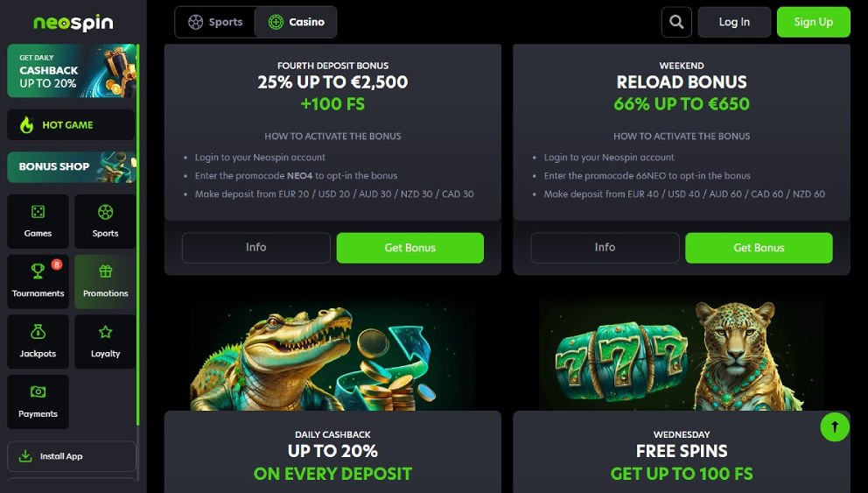The width and height of the screenshot is (868, 493).
Task: Open Games from the sidebar
Action: click(38, 221)
